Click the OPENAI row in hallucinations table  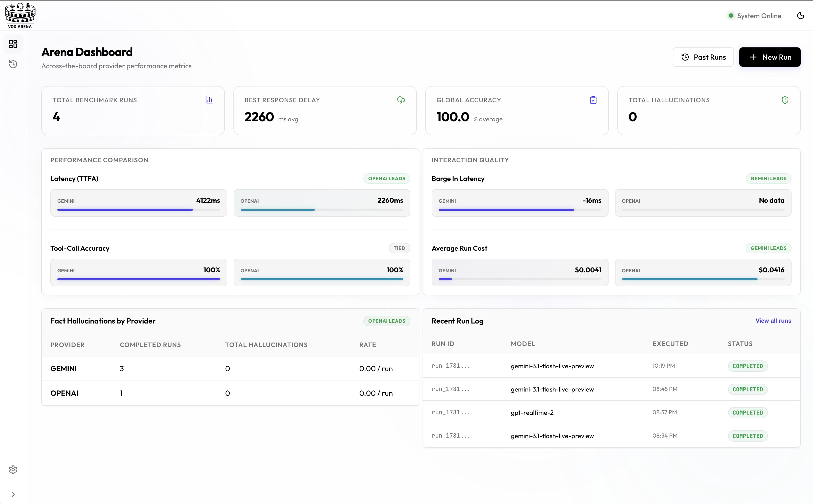[x=230, y=393]
